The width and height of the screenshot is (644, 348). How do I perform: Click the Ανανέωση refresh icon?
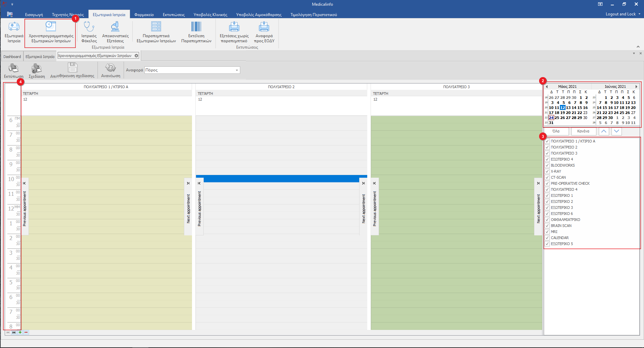(x=111, y=68)
